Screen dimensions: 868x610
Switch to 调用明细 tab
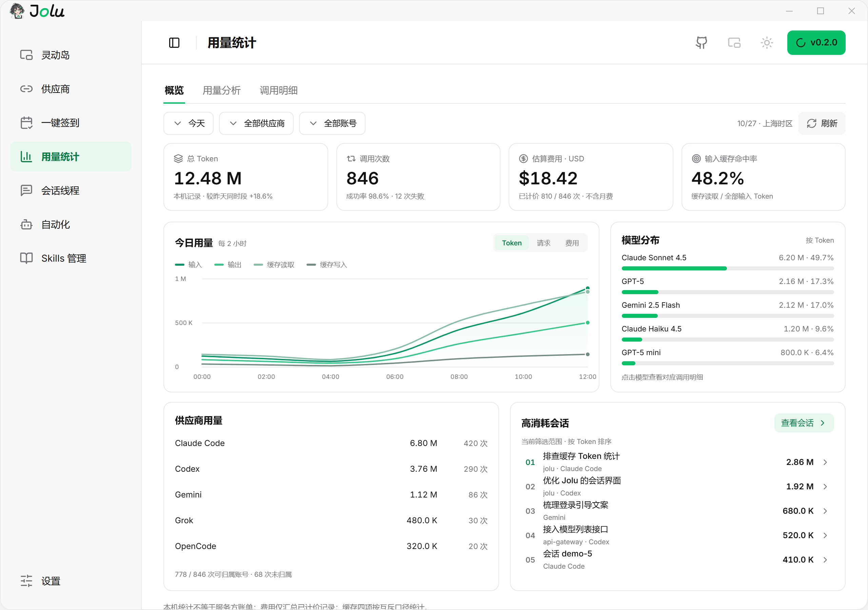[279, 91]
